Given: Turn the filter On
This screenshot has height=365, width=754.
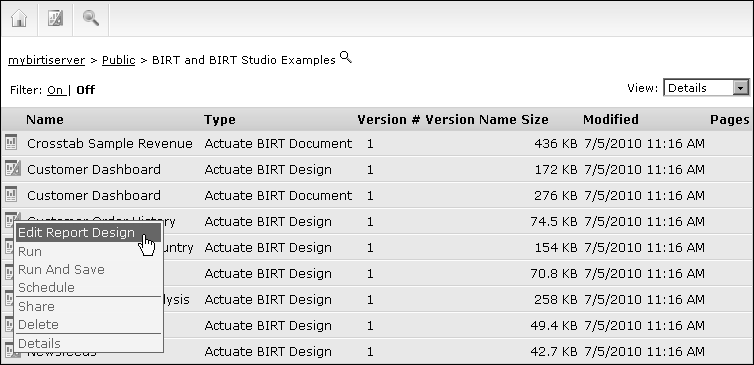Looking at the screenshot, I should click(55, 90).
